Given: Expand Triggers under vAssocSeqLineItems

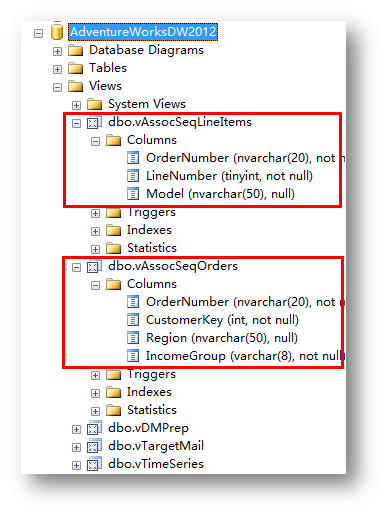Looking at the screenshot, I should coord(95,213).
